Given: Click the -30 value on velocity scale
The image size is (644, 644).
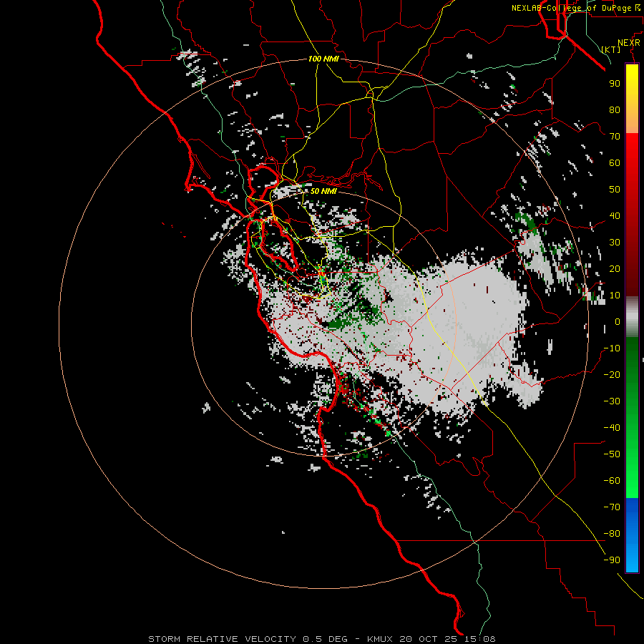Looking at the screenshot, I should click(612, 401).
